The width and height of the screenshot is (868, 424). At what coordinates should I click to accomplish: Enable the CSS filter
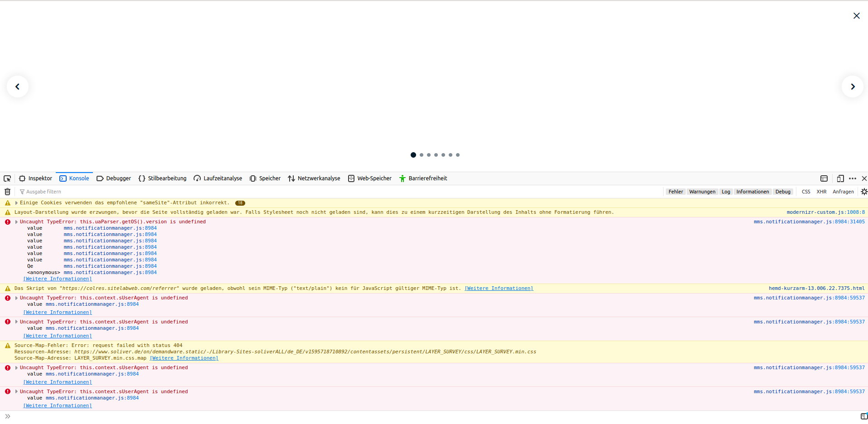[x=806, y=192]
